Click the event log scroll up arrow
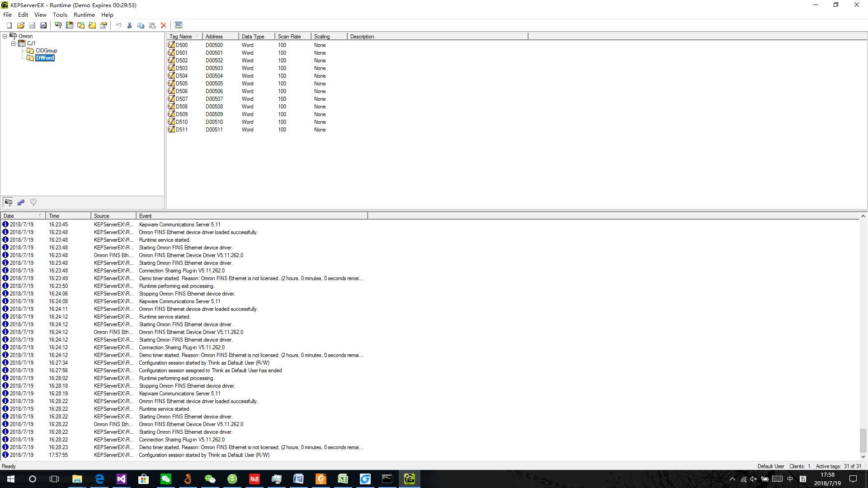Image resolution: width=868 pixels, height=488 pixels. coord(863,216)
